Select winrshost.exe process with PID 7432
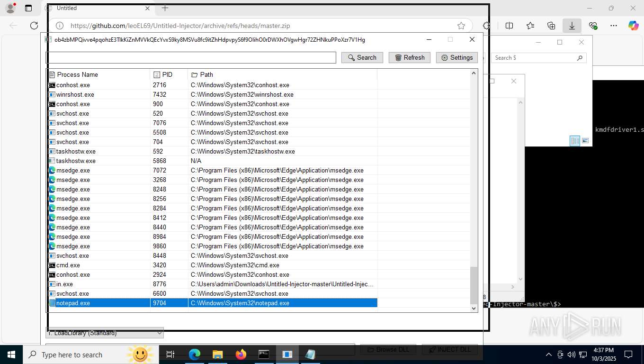The width and height of the screenshot is (644, 364). coord(212,94)
